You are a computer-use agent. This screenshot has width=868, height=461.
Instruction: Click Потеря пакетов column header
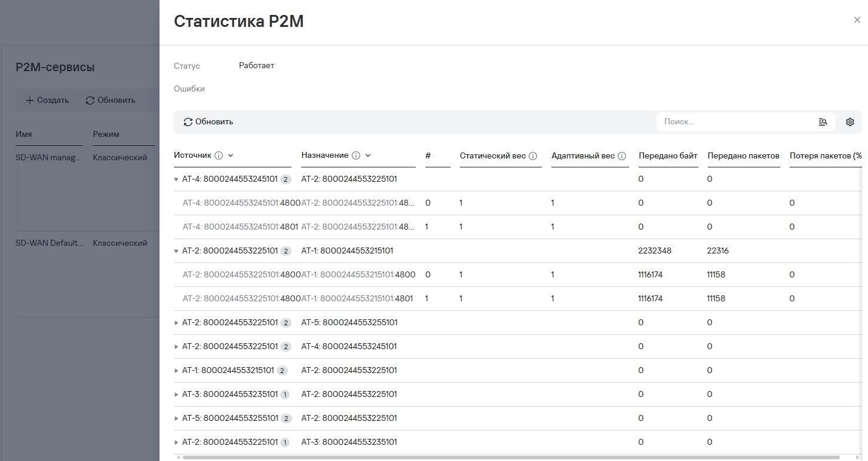(826, 155)
